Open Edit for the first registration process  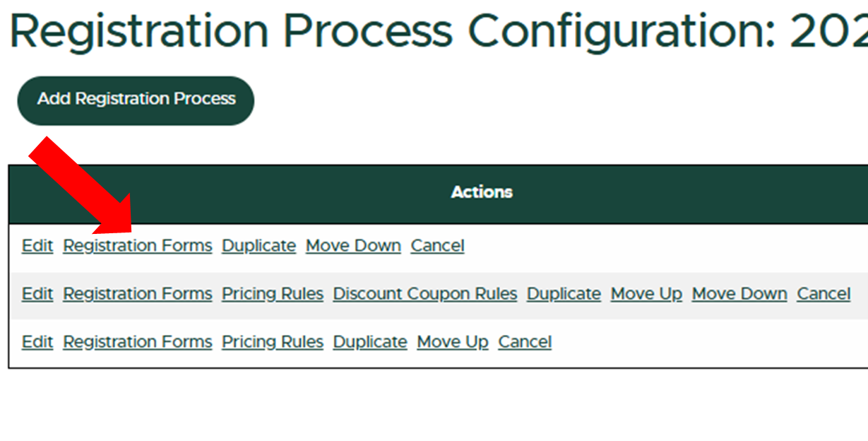click(37, 245)
